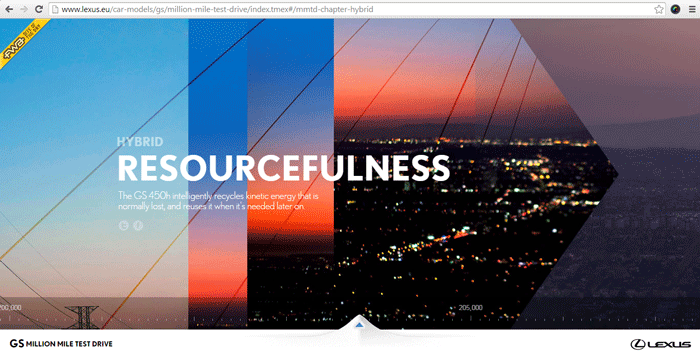Screen dimensions: 700x360
Task: Click the GS Million Mile Test Drive logo
Action: point(61,343)
